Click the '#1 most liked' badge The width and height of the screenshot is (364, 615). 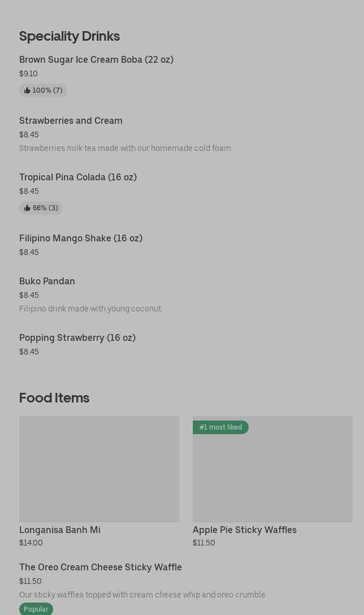coord(220,427)
